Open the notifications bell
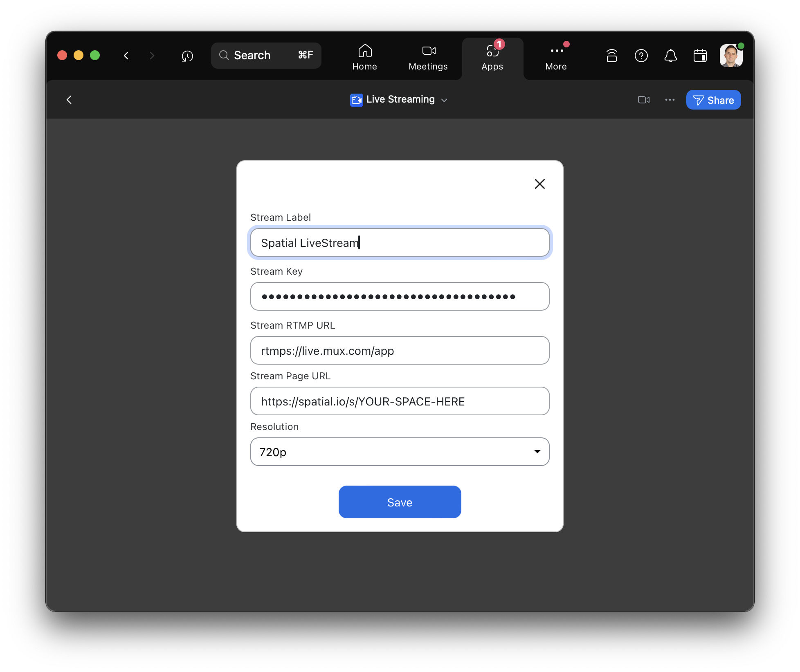The image size is (800, 672). (670, 56)
